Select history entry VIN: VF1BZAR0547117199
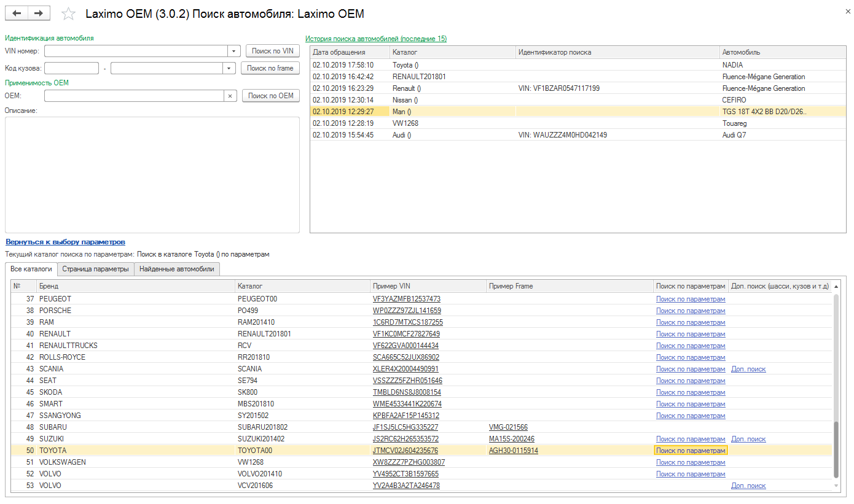 (578, 88)
